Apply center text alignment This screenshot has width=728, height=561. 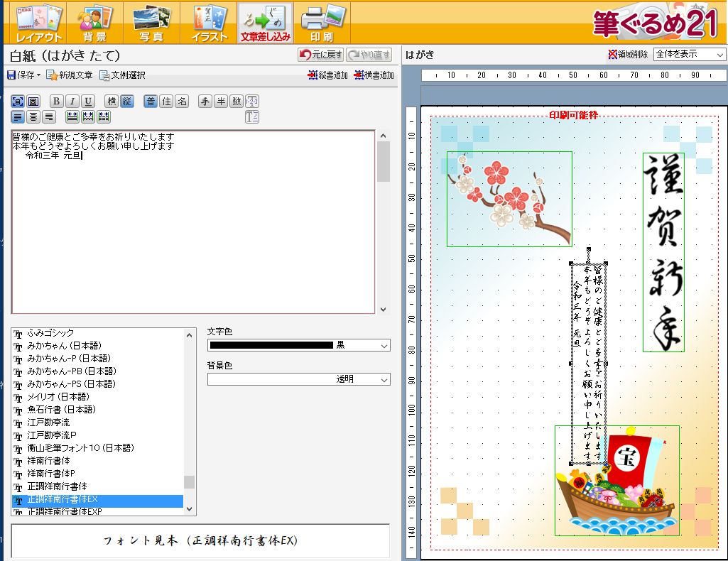click(32, 116)
